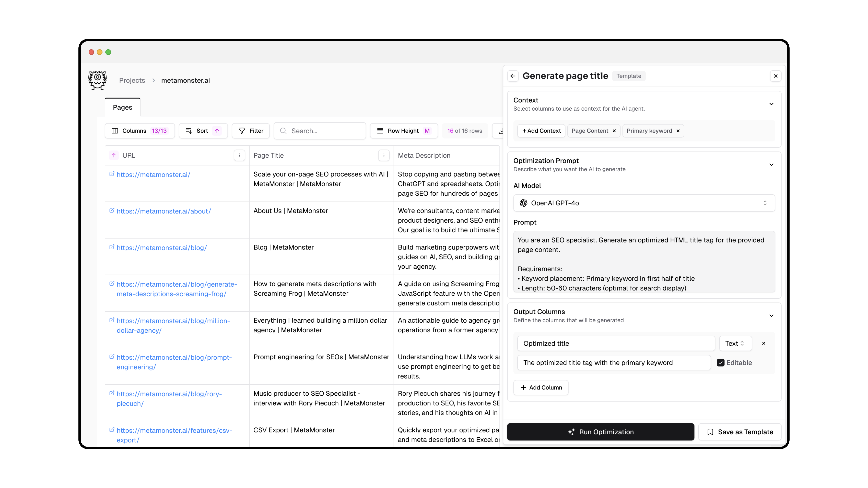Viewport: 868px width, 488px height.
Task: Open link https://metamonster.ai/about/
Action: [x=164, y=211]
